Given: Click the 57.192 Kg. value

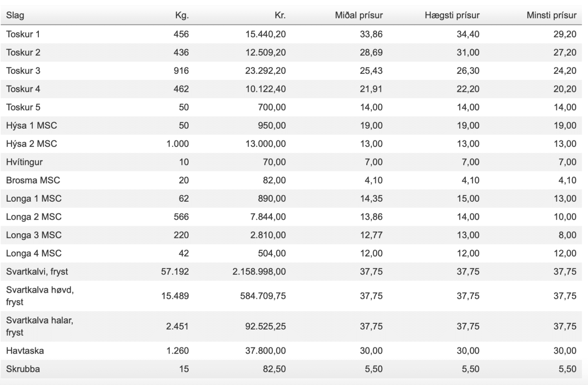Looking at the screenshot, I should point(175,272).
